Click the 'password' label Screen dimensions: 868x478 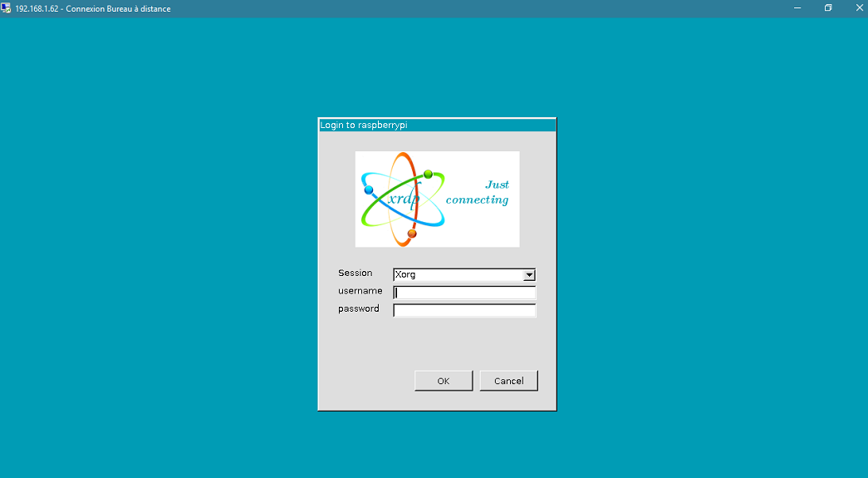tap(359, 309)
